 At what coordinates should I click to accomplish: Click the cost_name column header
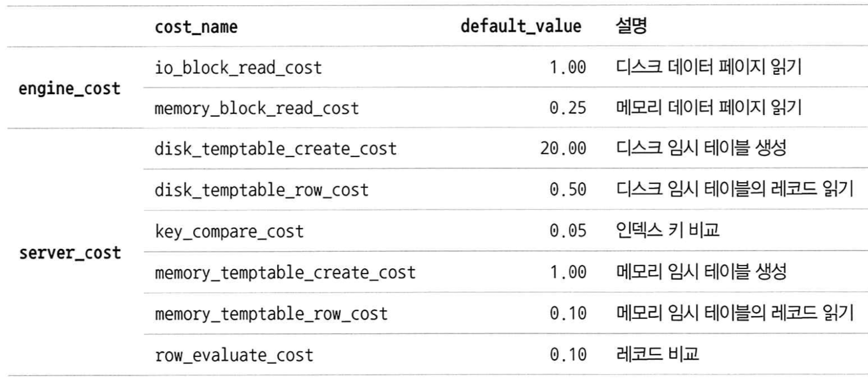197,28
